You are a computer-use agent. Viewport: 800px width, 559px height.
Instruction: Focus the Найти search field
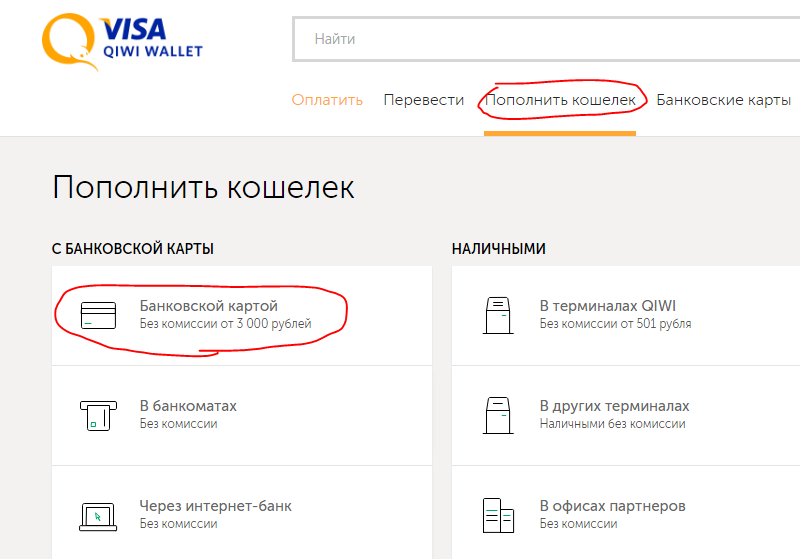[546, 39]
